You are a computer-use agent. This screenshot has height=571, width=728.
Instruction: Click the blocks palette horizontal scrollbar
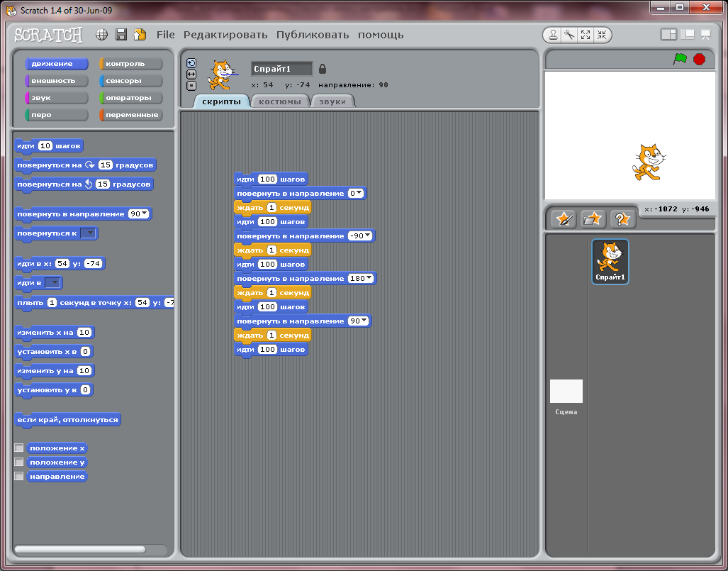(x=80, y=549)
